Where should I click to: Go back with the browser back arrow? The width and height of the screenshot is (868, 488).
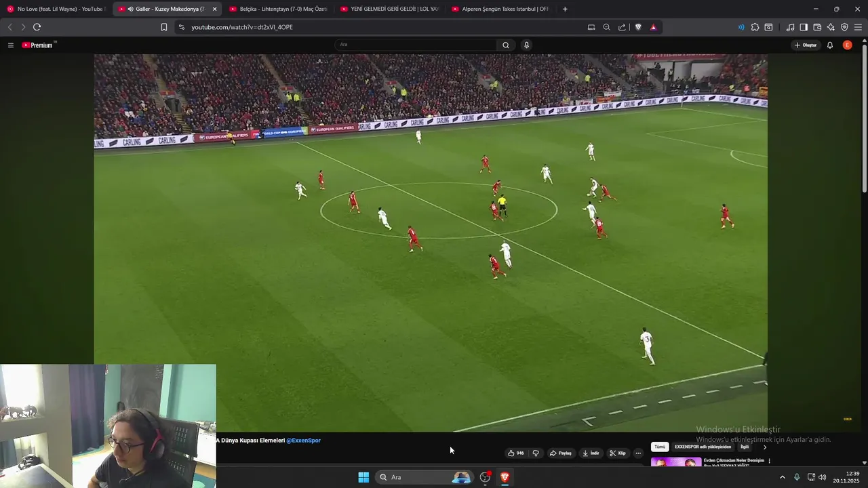[9, 27]
